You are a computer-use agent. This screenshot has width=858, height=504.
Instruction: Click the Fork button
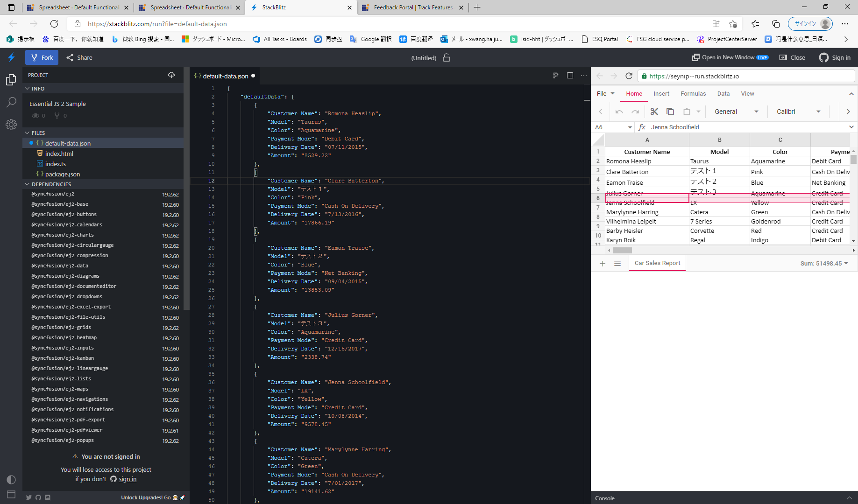42,58
